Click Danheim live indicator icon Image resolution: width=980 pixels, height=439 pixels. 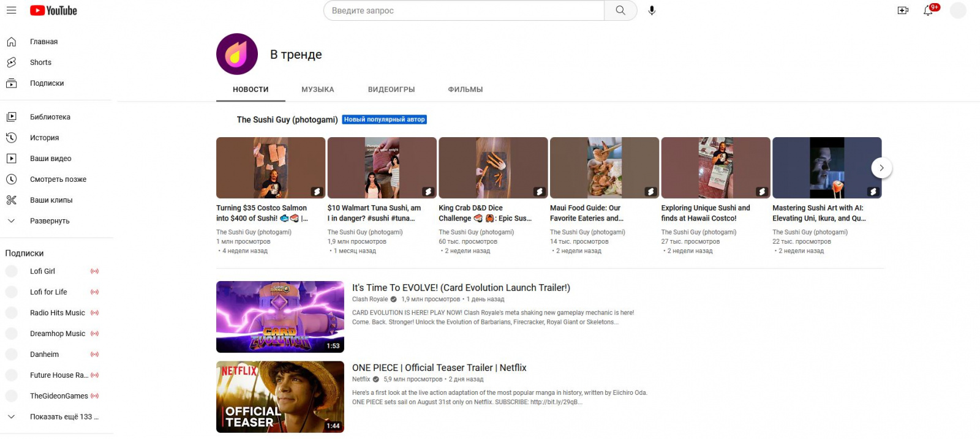[x=94, y=355]
